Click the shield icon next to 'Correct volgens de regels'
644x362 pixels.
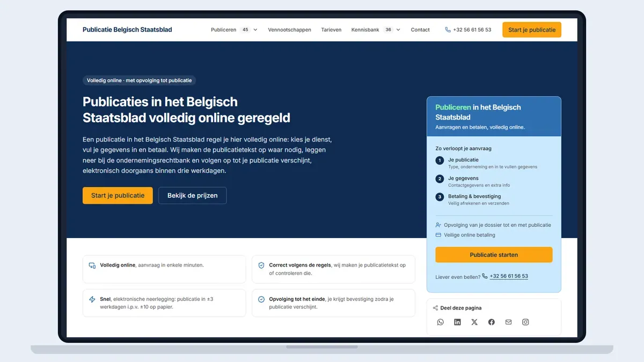[x=261, y=265]
